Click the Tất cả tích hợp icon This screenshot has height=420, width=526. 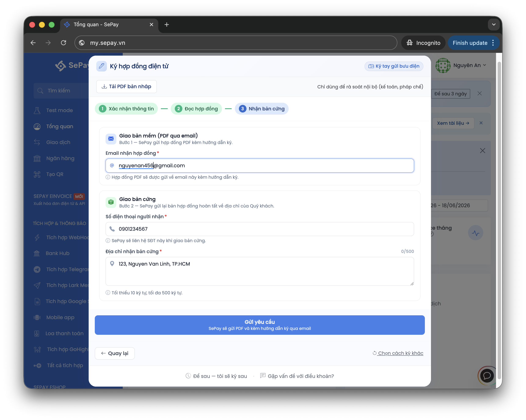click(x=37, y=365)
